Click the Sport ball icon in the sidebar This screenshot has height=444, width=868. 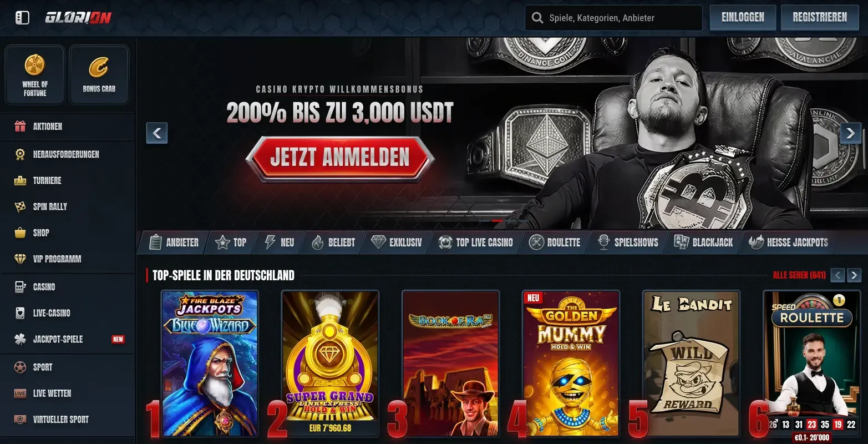pyautogui.click(x=20, y=367)
